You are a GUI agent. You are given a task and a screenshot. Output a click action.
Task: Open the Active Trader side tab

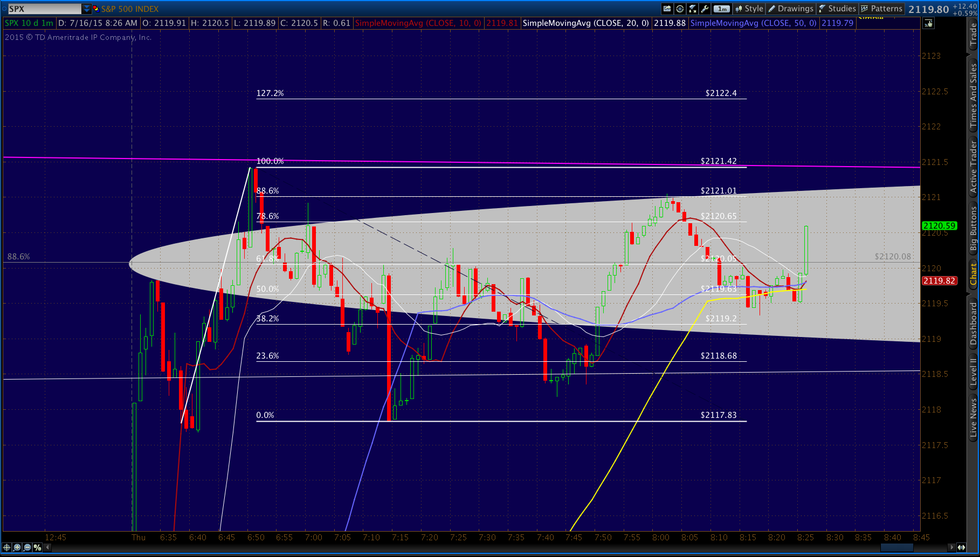point(974,166)
